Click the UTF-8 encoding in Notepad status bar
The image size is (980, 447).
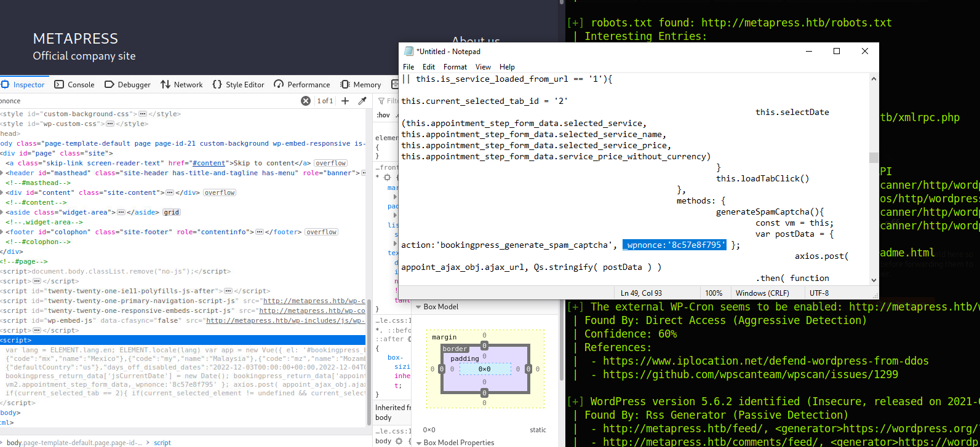click(x=819, y=293)
